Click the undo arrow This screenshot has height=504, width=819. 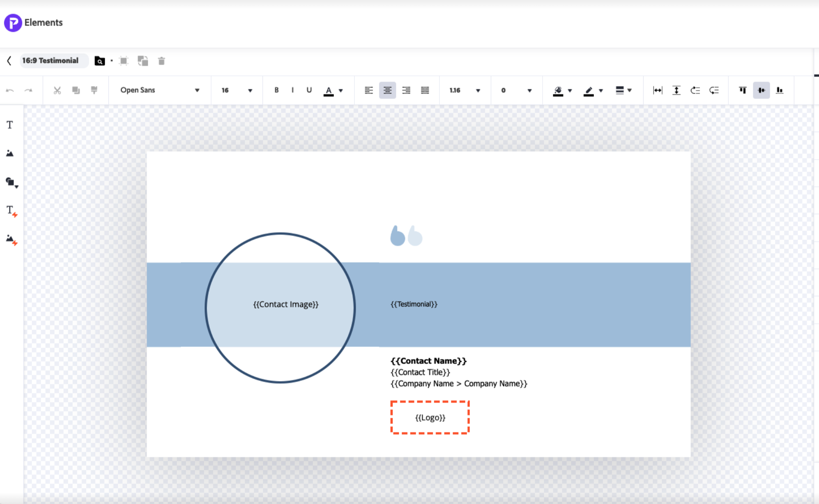click(10, 90)
